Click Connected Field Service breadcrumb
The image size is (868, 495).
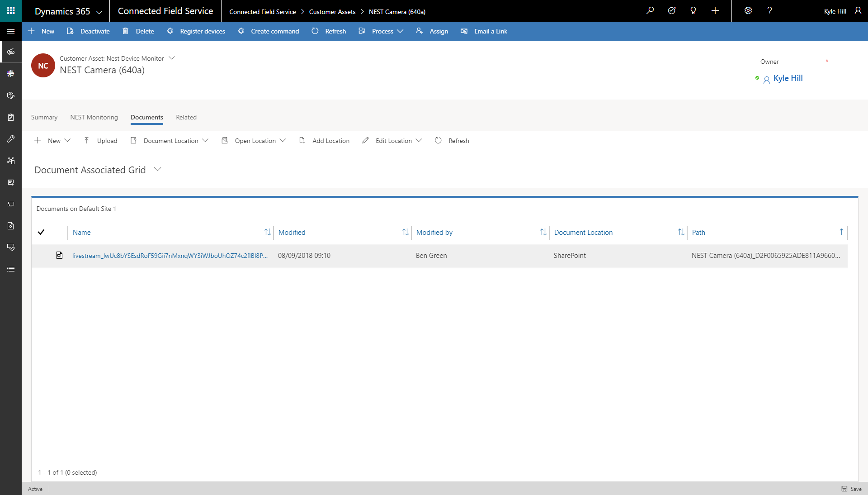263,12
